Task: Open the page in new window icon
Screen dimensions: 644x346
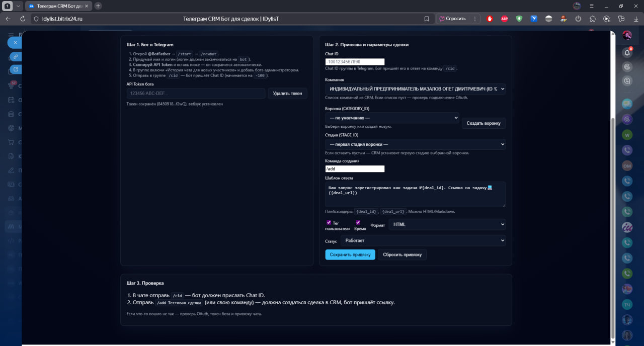Action: point(16,69)
